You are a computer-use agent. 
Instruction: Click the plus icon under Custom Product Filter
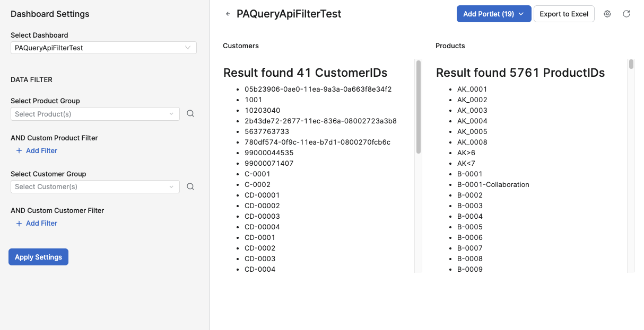pos(19,150)
